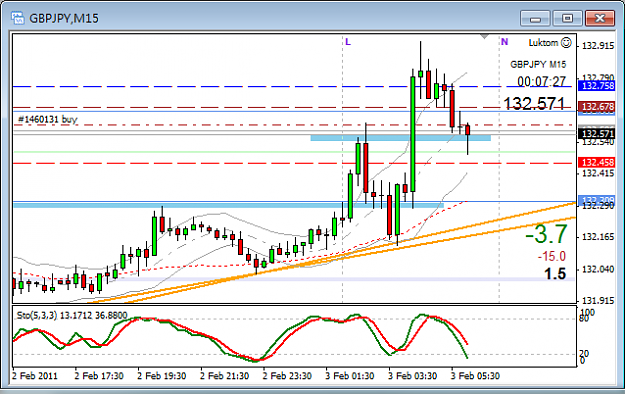Click the red -15.0 value
This screenshot has width=625, height=394.
[x=552, y=256]
